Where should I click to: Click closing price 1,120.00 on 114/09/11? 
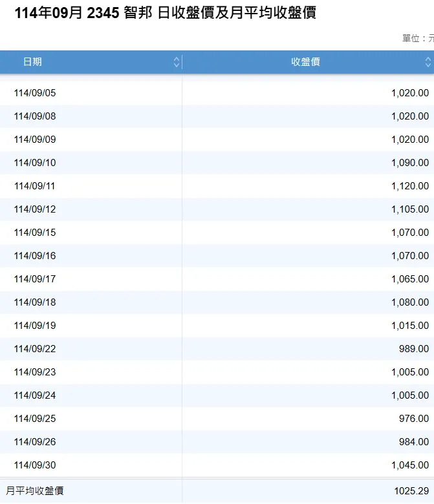tap(410, 186)
